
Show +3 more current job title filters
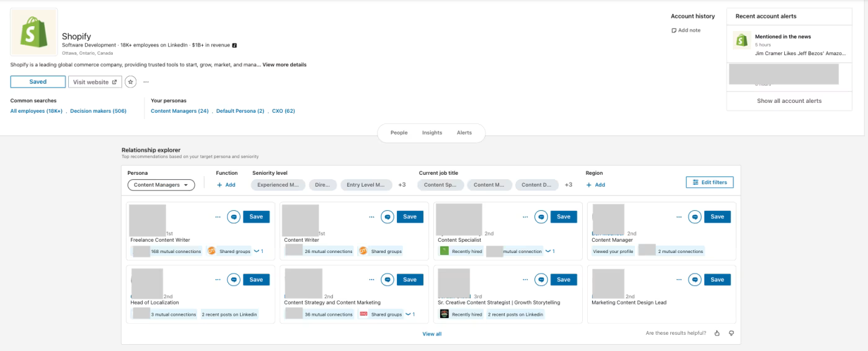point(569,185)
